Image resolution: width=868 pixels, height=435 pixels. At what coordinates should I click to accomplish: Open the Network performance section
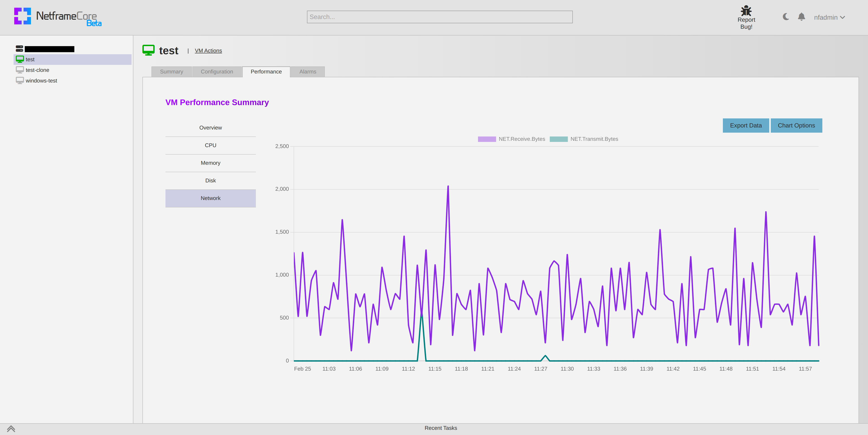[211, 198]
